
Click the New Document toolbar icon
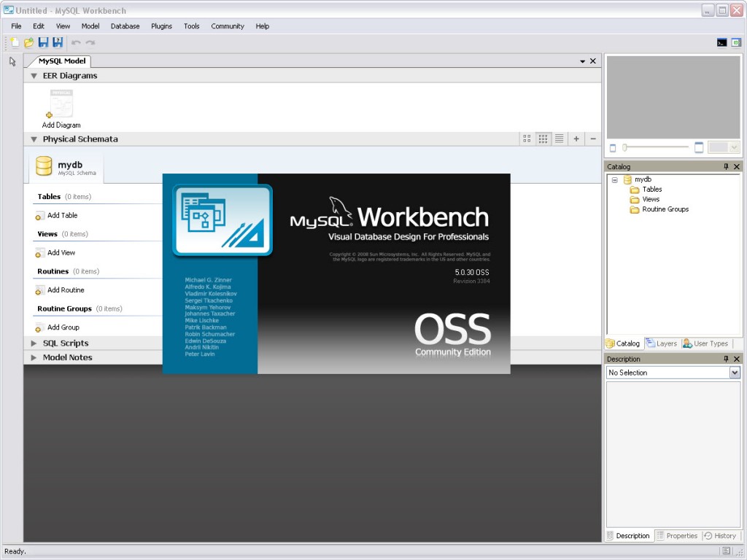click(15, 42)
